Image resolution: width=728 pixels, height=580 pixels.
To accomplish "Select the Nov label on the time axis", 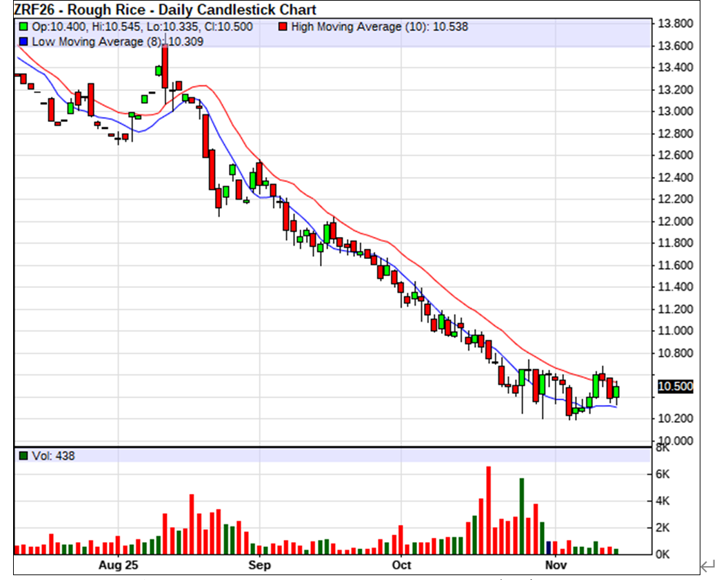I will pyautogui.click(x=556, y=566).
